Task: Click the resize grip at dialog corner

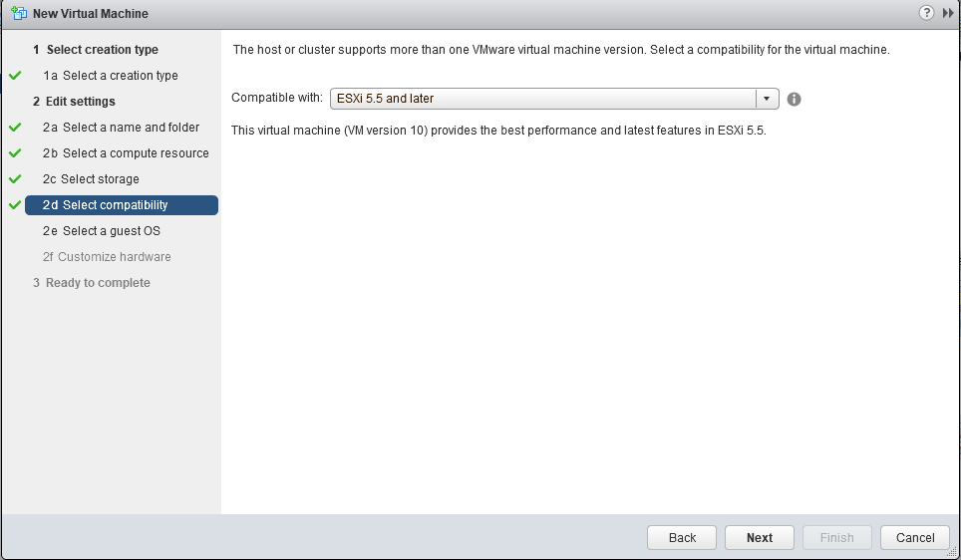Action: (954, 554)
